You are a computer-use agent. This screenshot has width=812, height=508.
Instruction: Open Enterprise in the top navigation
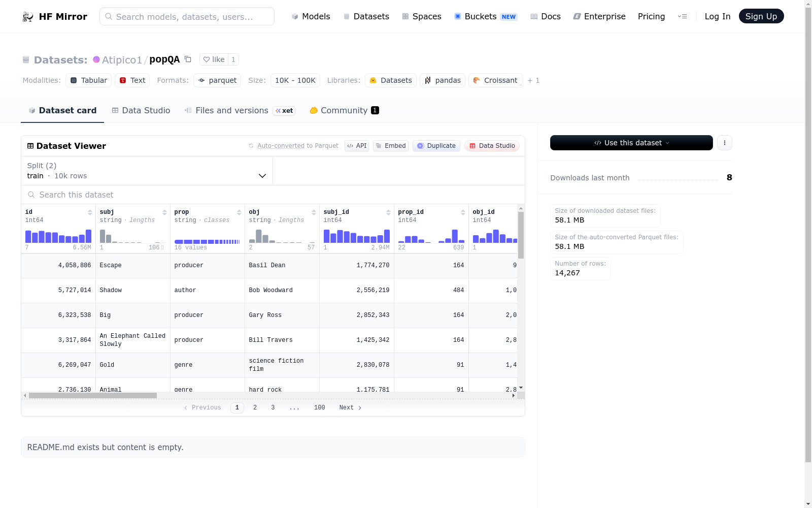(x=599, y=16)
